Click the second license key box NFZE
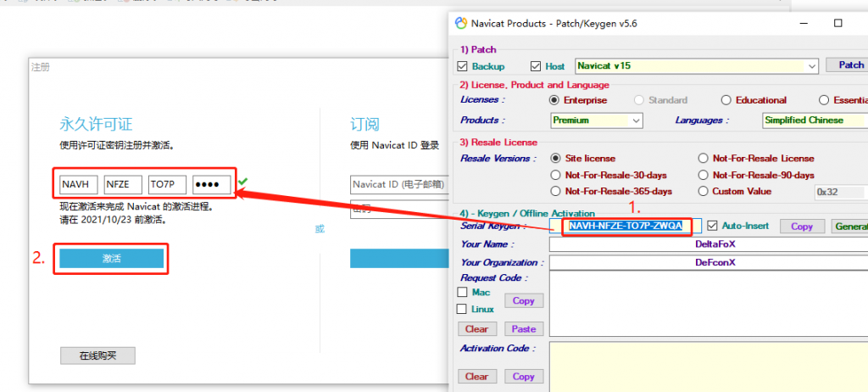The height and width of the screenshot is (392, 868). click(123, 185)
